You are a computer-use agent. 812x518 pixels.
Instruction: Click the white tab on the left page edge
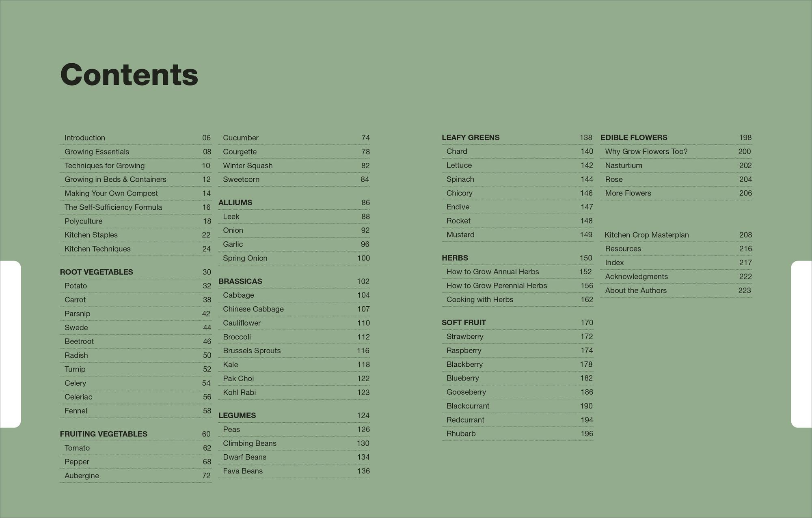click(x=10, y=344)
